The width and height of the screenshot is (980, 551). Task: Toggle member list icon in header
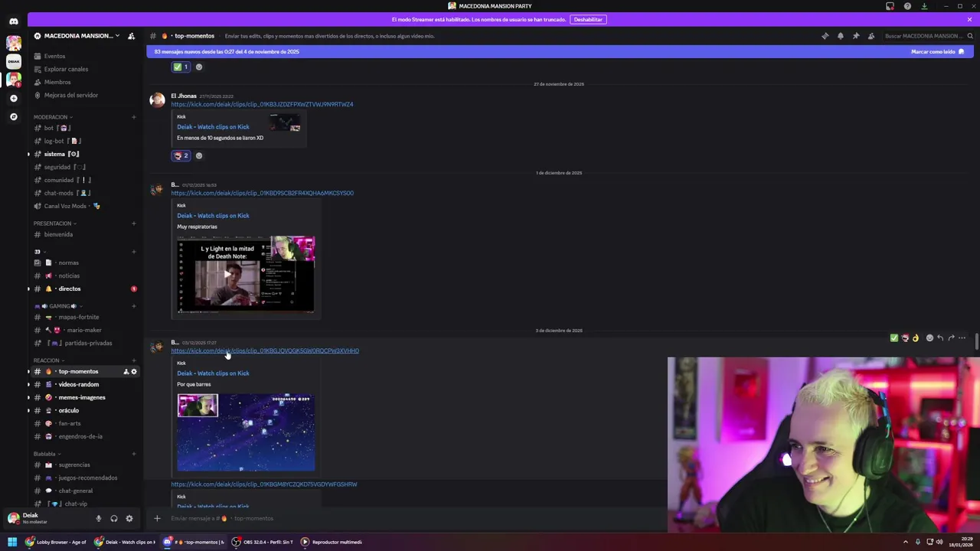pyautogui.click(x=871, y=36)
